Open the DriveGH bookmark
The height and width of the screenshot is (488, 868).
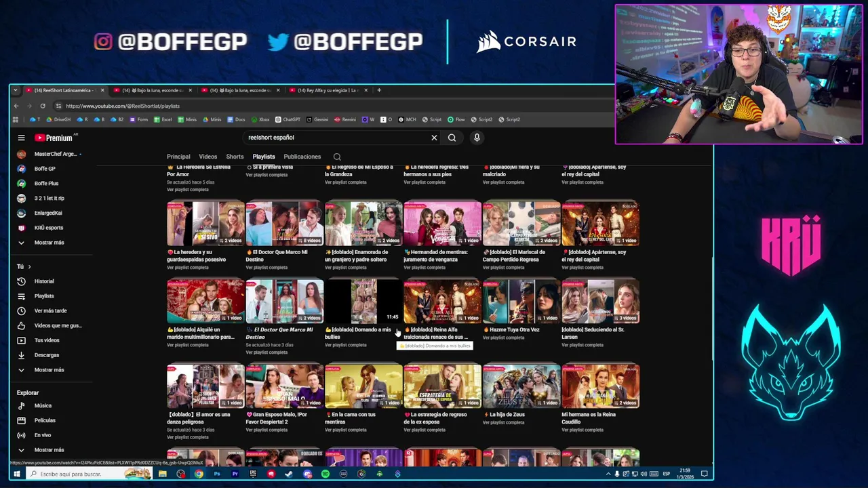point(58,119)
